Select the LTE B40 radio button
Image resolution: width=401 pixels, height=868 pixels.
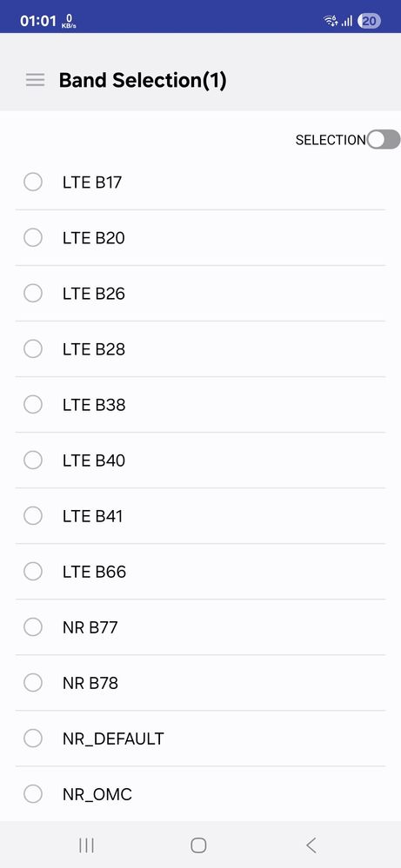(33, 460)
